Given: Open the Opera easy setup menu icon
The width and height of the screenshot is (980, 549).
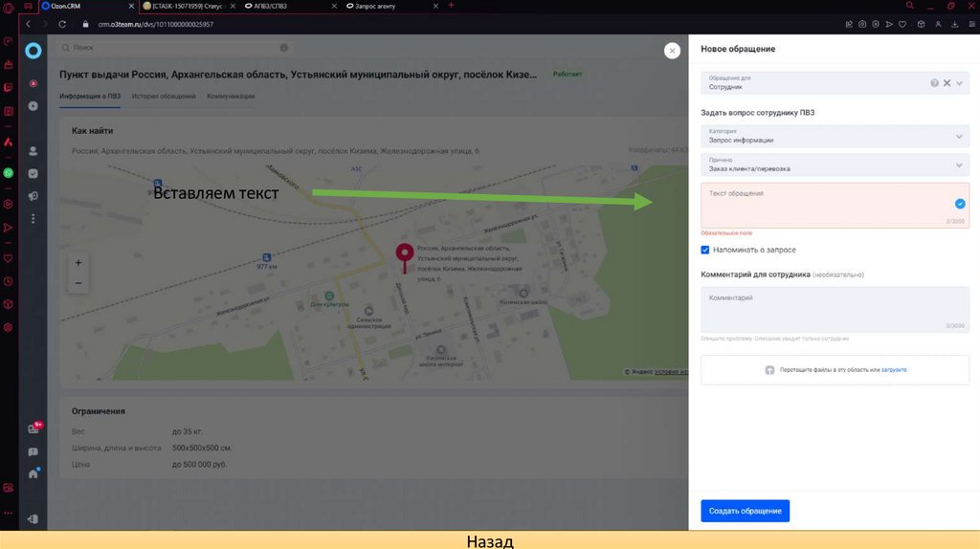Looking at the screenshot, I should (x=972, y=24).
